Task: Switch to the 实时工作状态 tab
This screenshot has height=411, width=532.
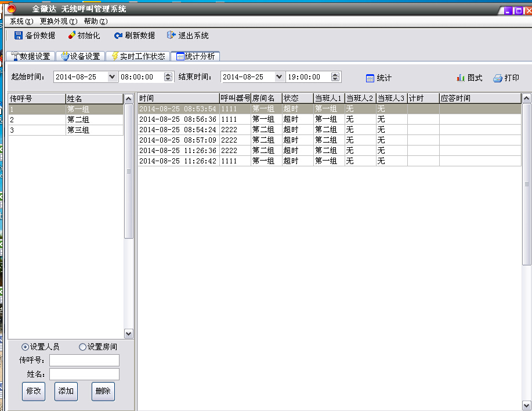Action: [138, 56]
